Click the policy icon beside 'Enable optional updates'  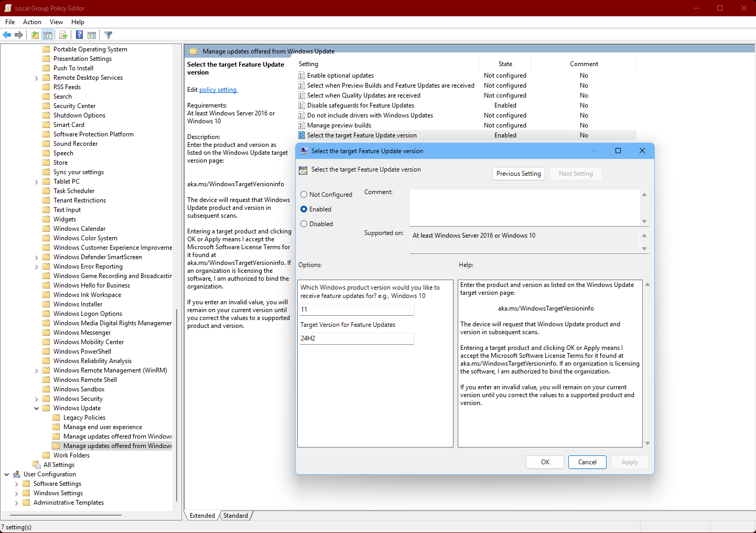tap(302, 76)
